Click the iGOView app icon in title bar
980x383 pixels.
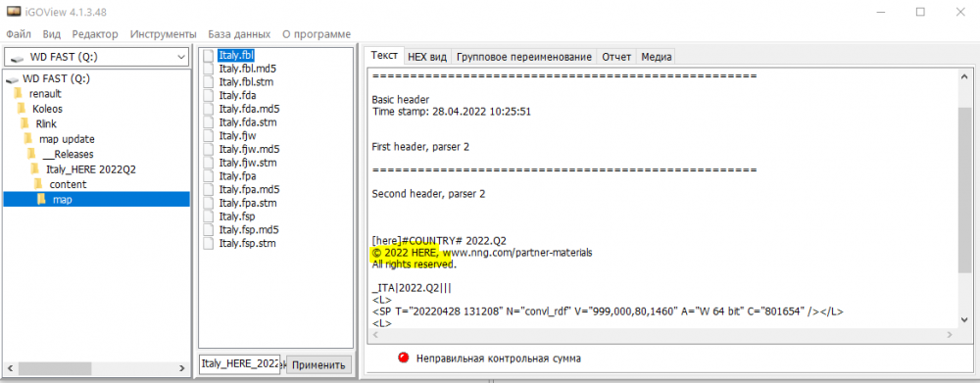click(14, 11)
